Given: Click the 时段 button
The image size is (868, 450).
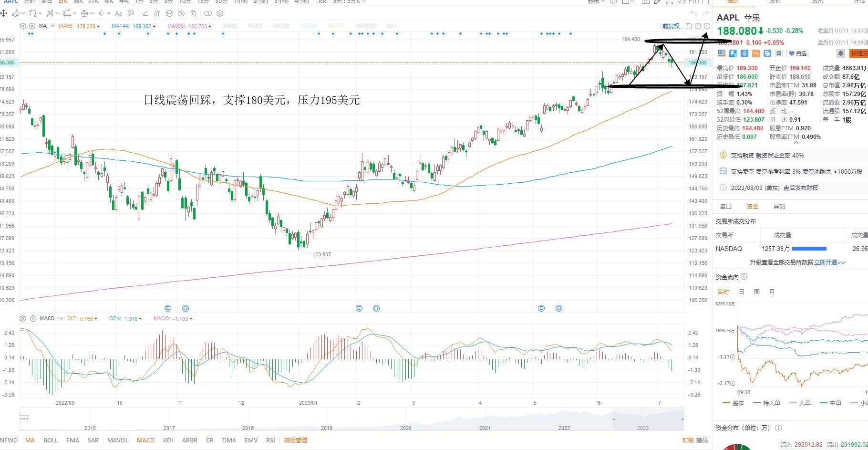Looking at the screenshot, I should [688, 440].
